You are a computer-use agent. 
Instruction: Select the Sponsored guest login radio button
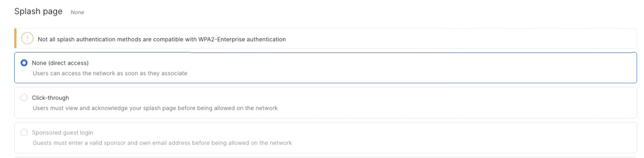[x=24, y=132]
